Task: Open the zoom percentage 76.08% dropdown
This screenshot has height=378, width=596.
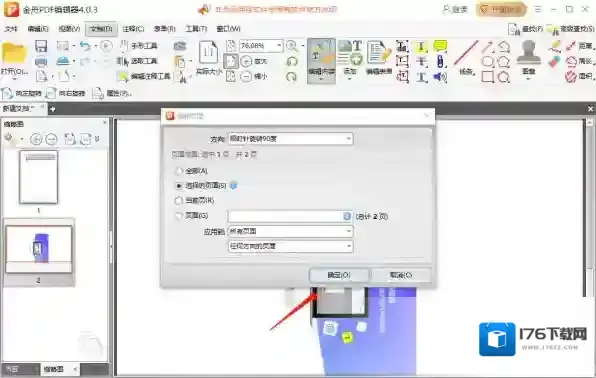Action: [x=279, y=46]
